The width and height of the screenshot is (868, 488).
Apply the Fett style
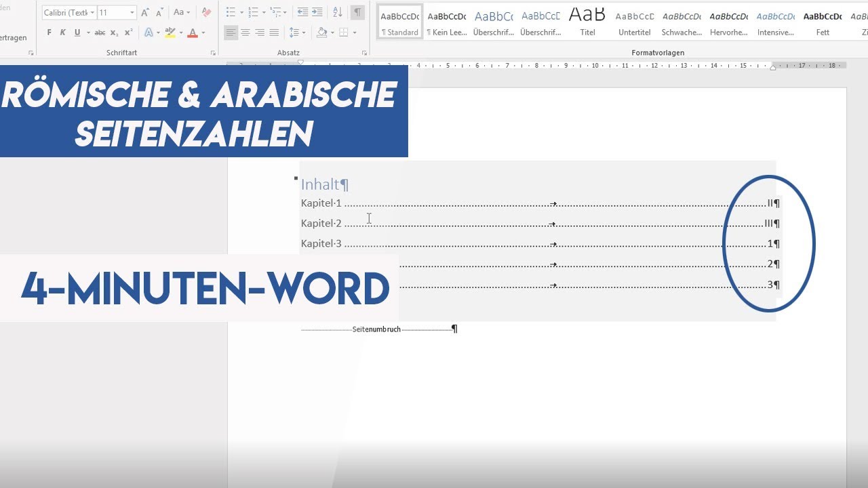tap(823, 22)
